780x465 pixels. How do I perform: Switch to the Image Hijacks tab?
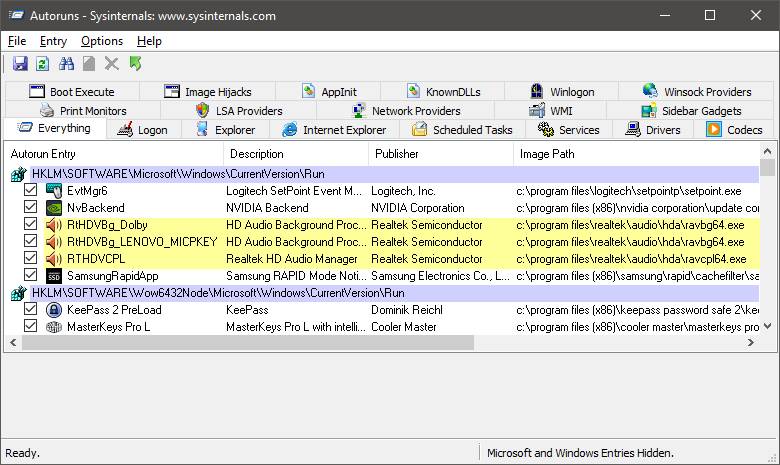coord(208,92)
